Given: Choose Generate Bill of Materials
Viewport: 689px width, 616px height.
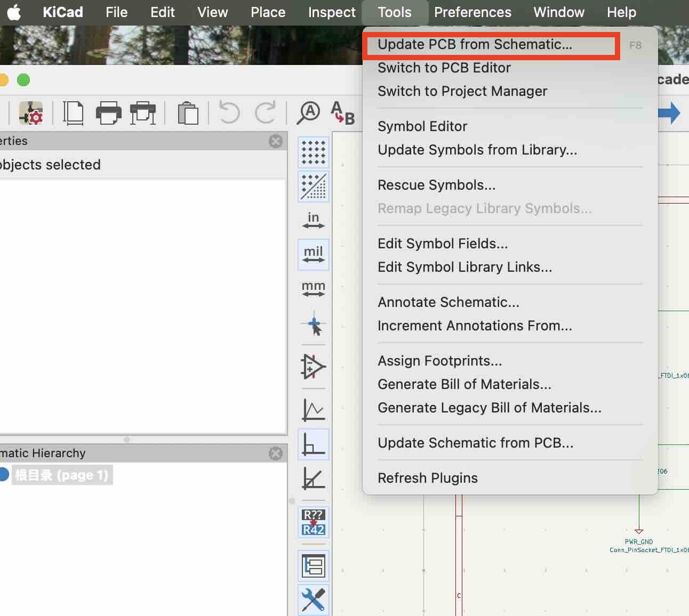Looking at the screenshot, I should coord(510,384).
